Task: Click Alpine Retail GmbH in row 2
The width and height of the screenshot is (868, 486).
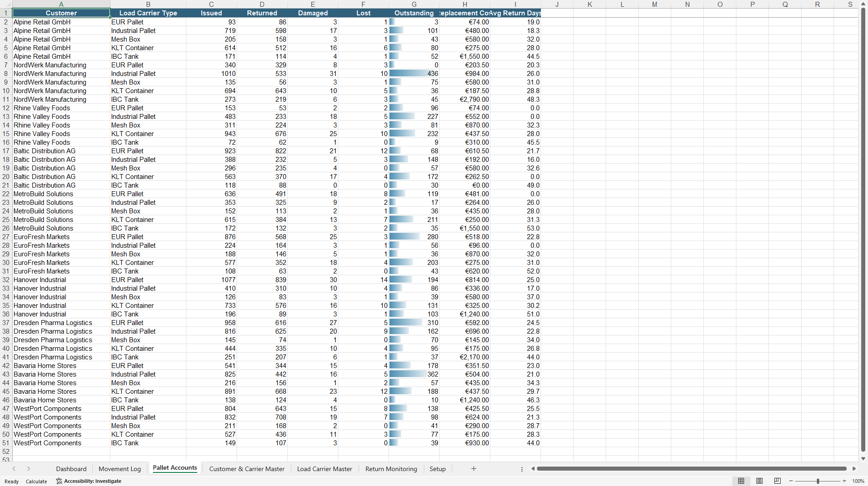Action: point(61,22)
